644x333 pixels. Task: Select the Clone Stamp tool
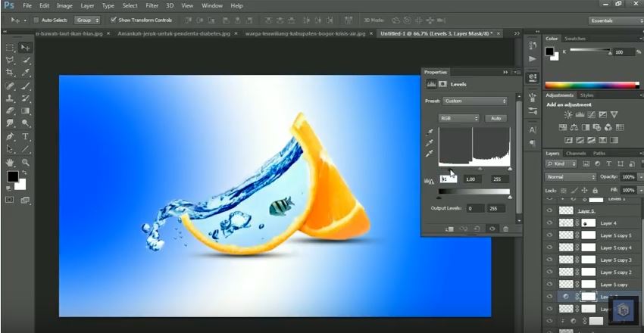point(10,98)
